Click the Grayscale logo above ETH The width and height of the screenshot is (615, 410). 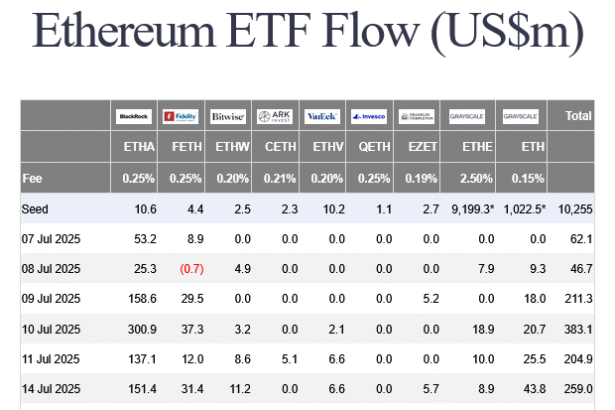(x=520, y=116)
